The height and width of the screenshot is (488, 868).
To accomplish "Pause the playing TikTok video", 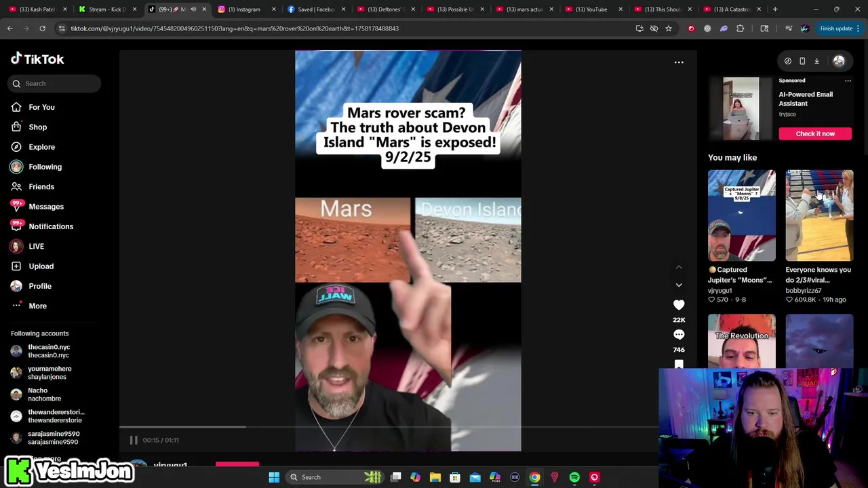I will click(x=134, y=440).
